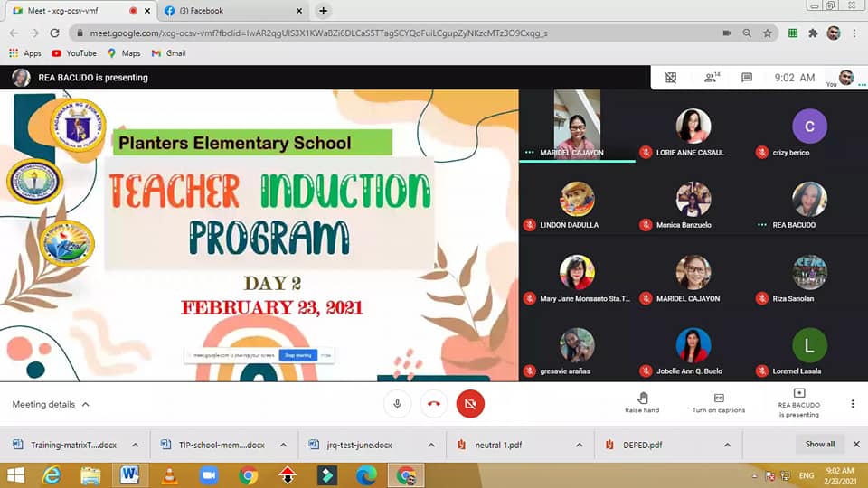Open a new browser tab
The width and height of the screenshot is (868, 488).
tap(324, 11)
